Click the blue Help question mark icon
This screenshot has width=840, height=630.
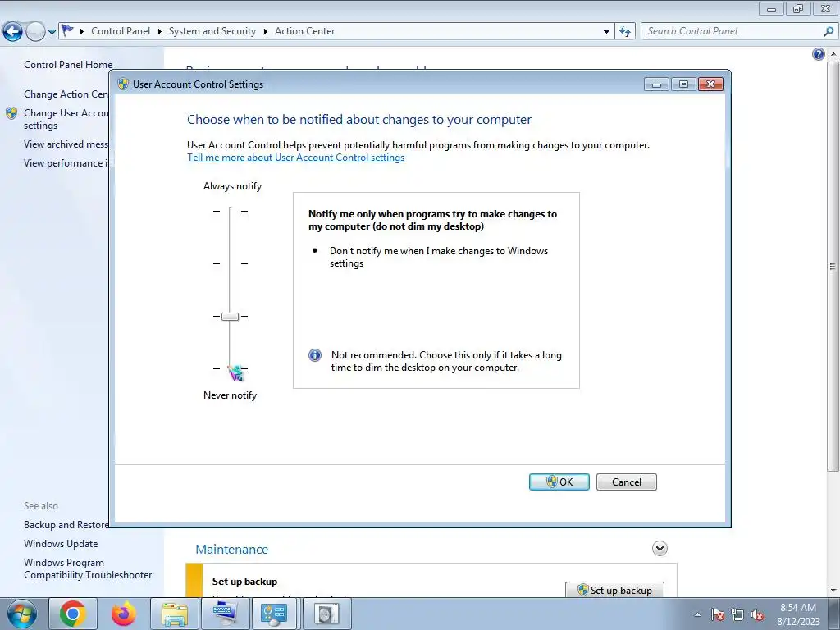(x=819, y=54)
